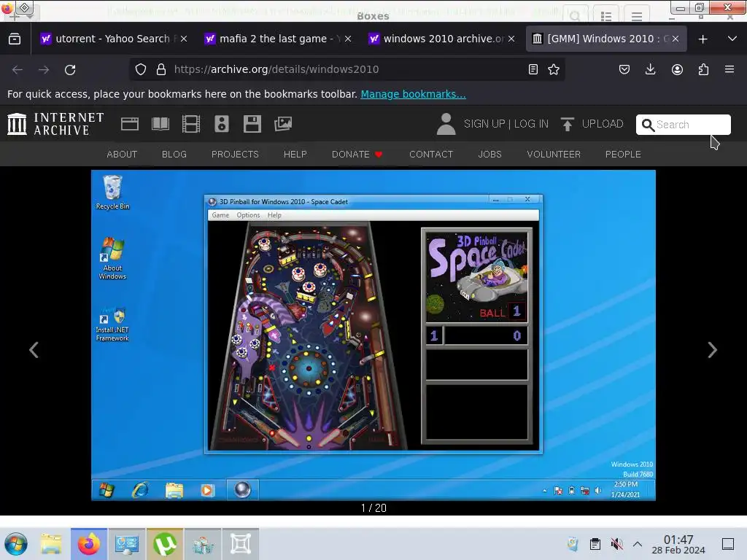This screenshot has width=747, height=560.
Task: Toggle reader view icon
Action: point(533,69)
